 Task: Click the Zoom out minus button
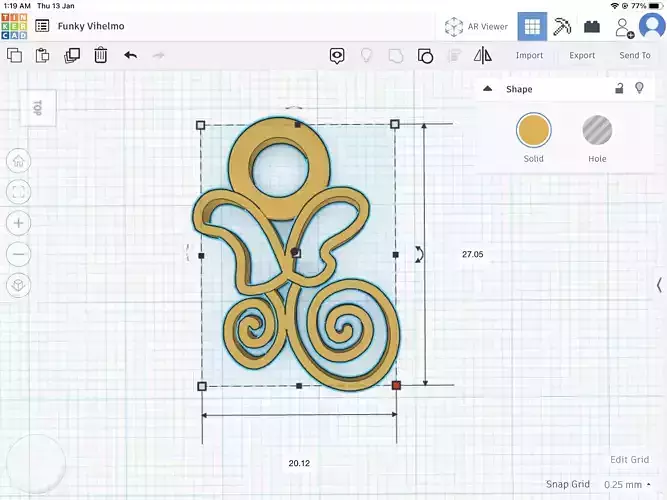coord(19,254)
